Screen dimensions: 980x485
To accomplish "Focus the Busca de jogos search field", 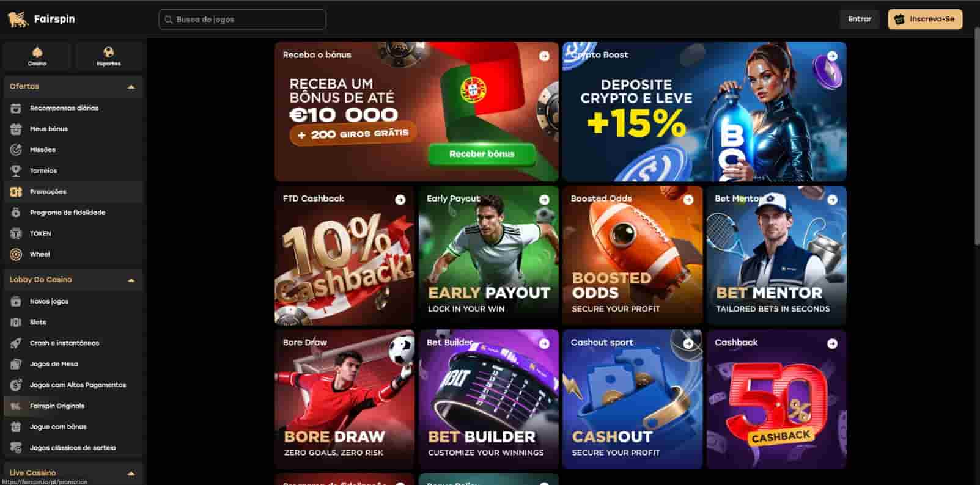I will [242, 19].
